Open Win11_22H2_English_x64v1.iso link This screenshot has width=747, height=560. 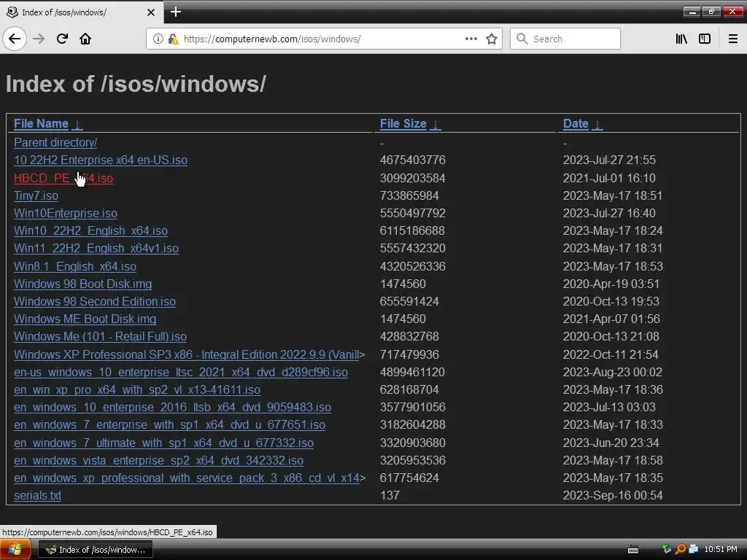click(96, 249)
